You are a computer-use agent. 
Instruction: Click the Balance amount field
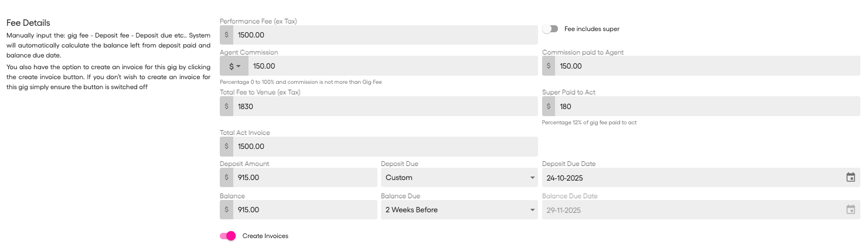click(x=305, y=210)
